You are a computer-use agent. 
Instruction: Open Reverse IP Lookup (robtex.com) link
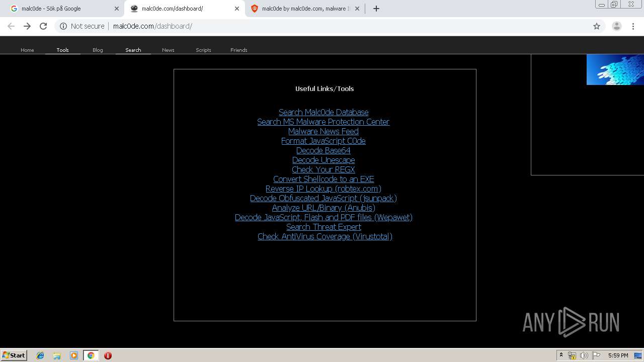[324, 189]
